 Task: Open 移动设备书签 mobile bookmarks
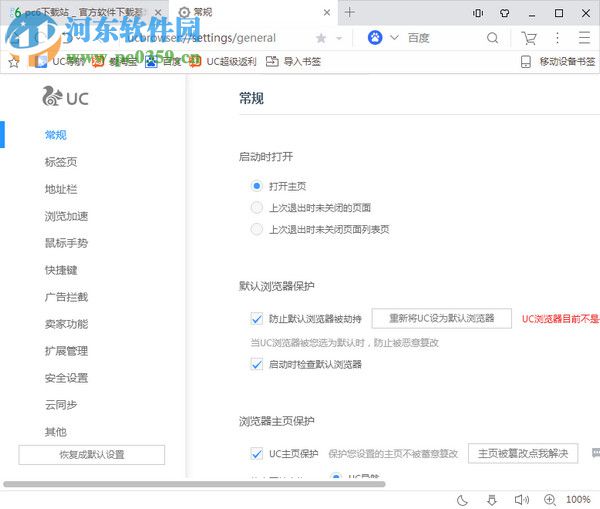[x=558, y=62]
